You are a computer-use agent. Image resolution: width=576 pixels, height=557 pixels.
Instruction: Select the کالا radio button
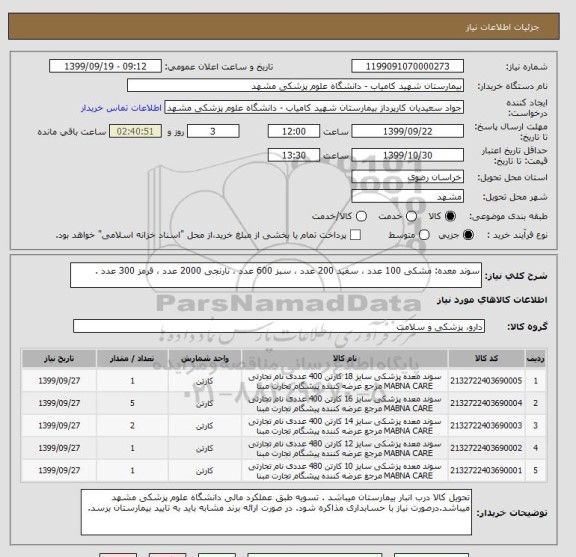point(450,216)
